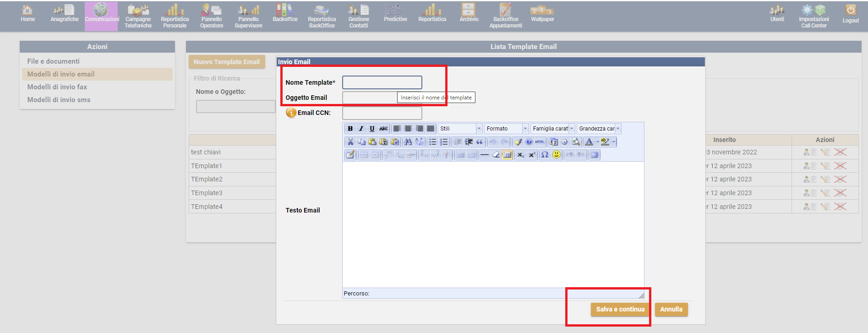Toggle bold formatting in editor
The height and width of the screenshot is (333, 868).
(350, 129)
